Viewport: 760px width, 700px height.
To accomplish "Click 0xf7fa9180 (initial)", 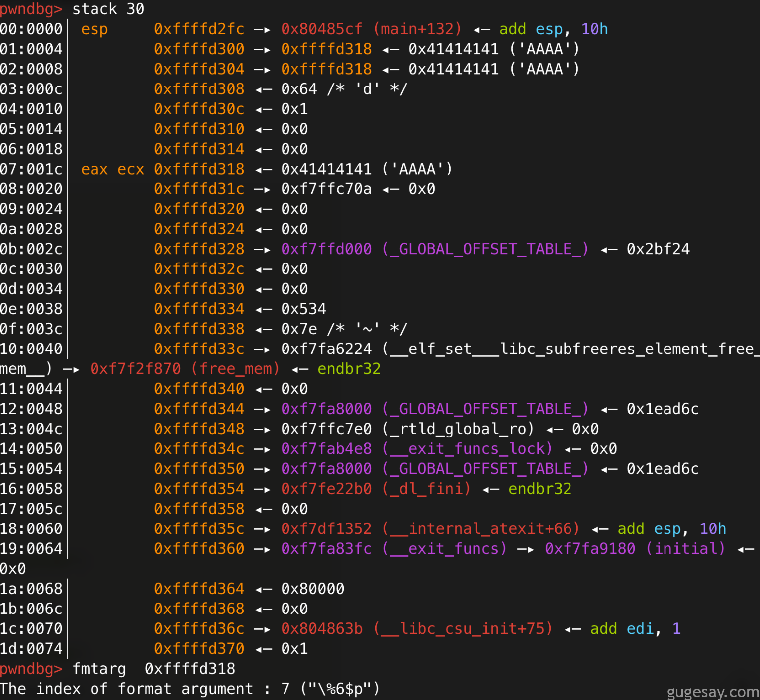I will point(635,549).
